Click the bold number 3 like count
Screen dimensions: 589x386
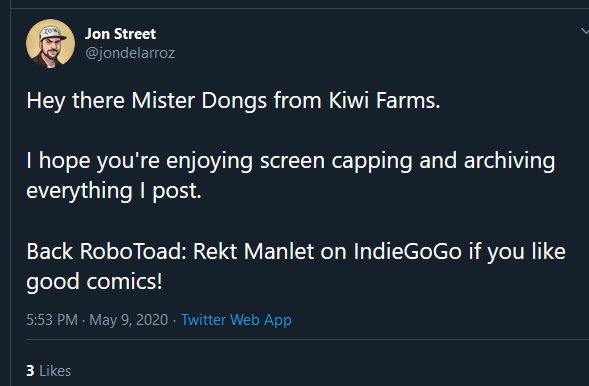tap(30, 371)
